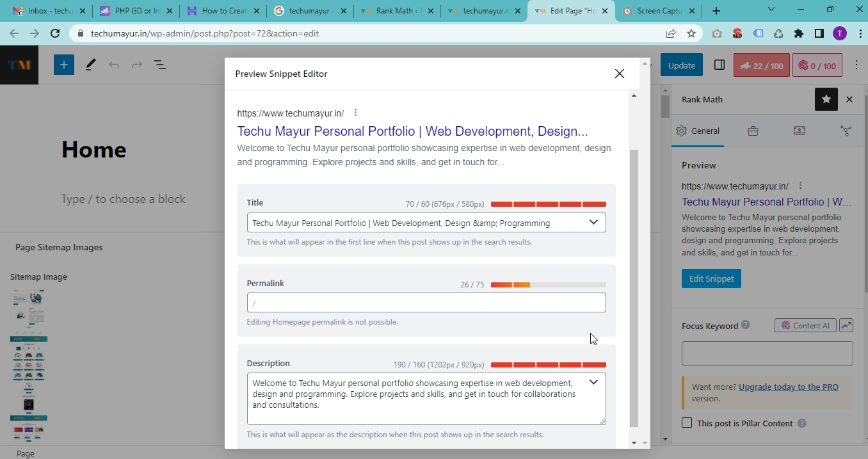This screenshot has width=868, height=459.
Task: Click the block inserter plus button
Action: (x=64, y=65)
